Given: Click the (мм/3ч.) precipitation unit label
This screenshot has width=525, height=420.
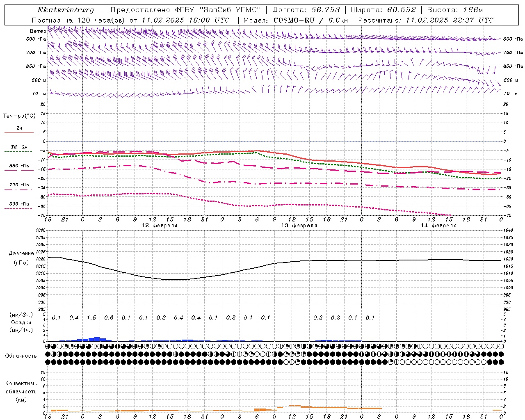Looking at the screenshot, I should [21, 315].
